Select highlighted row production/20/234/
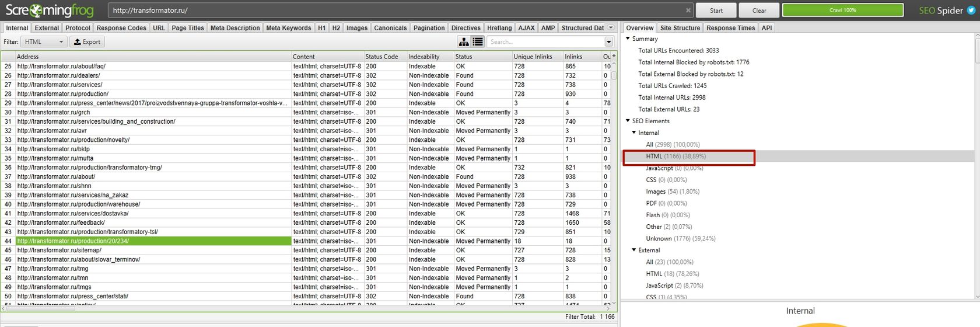This screenshot has width=980, height=327. pyautogui.click(x=153, y=241)
